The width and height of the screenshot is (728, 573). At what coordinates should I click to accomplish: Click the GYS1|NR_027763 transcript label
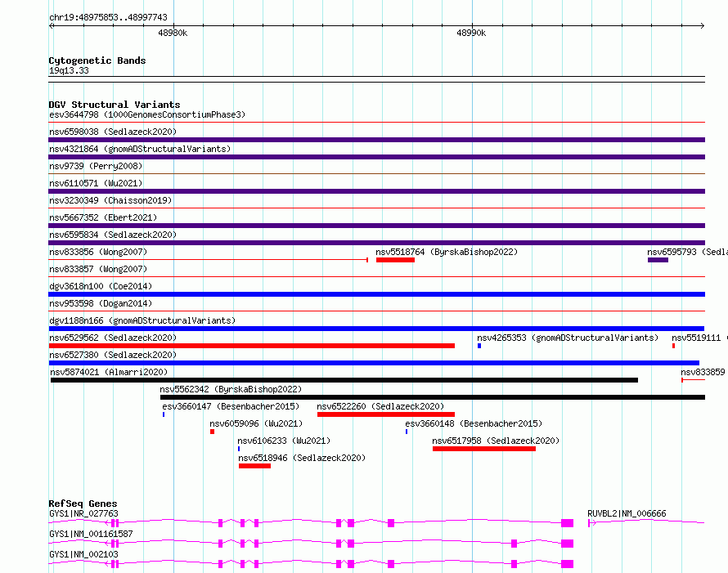[83, 513]
